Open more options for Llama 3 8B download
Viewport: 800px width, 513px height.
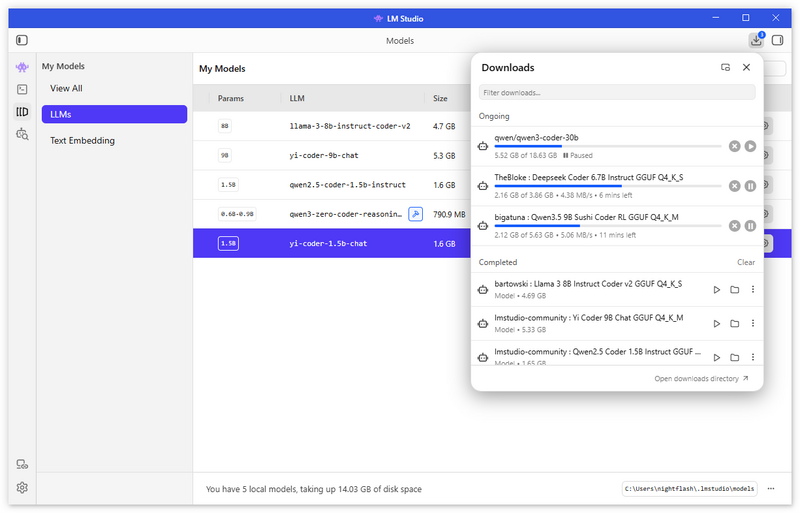(x=753, y=289)
